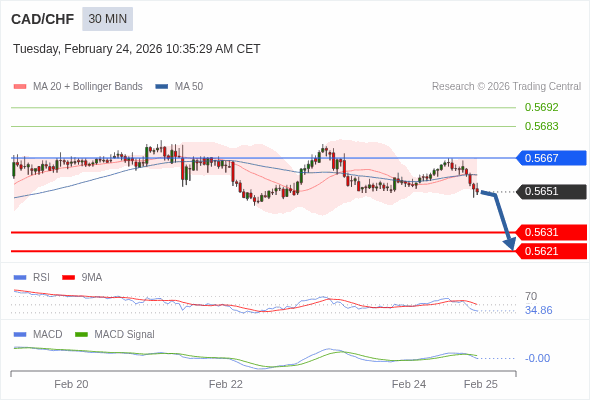Click the RSI legend swatch
This screenshot has height=400, width=590.
20,278
